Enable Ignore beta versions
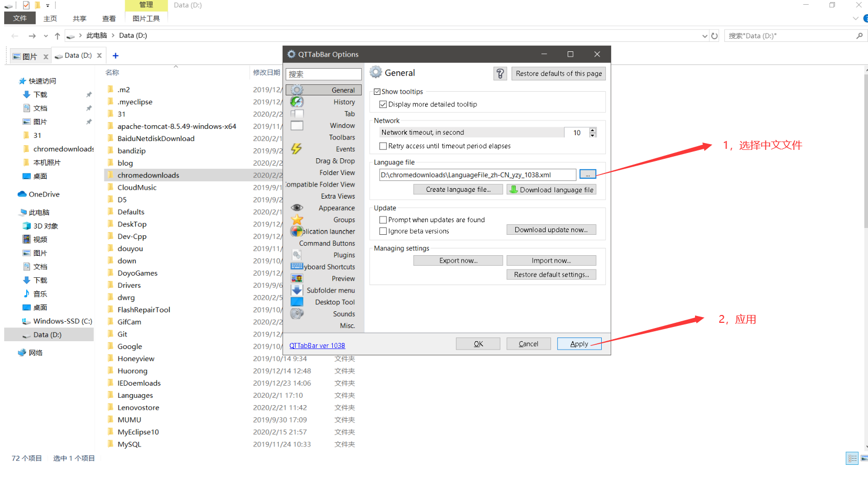Image resolution: width=868 pixels, height=479 pixels. point(383,231)
